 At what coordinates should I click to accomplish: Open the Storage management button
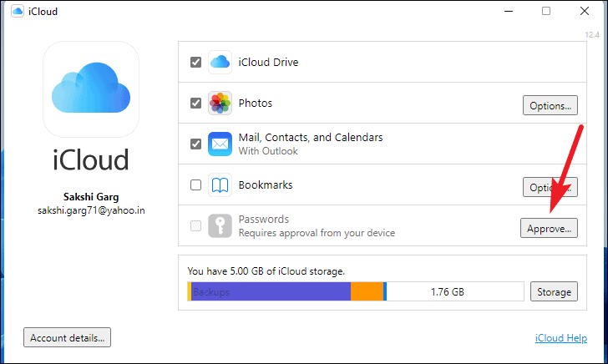tap(553, 291)
